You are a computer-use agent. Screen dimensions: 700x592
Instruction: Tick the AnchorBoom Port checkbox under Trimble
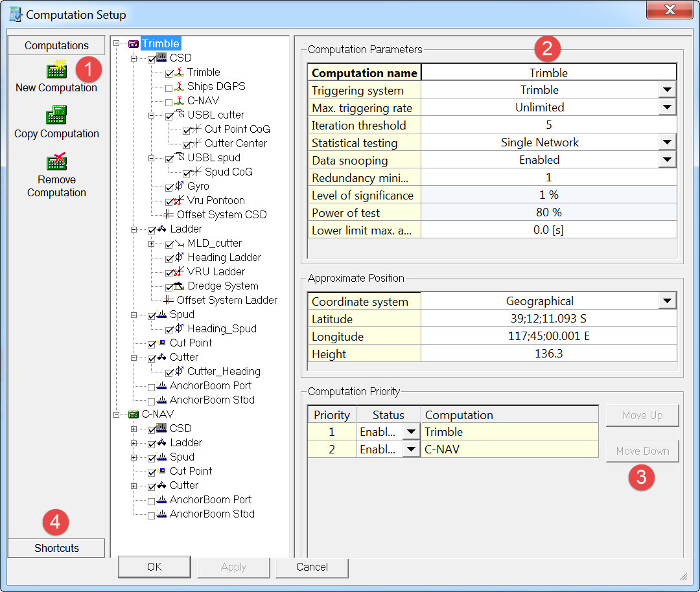tap(152, 387)
